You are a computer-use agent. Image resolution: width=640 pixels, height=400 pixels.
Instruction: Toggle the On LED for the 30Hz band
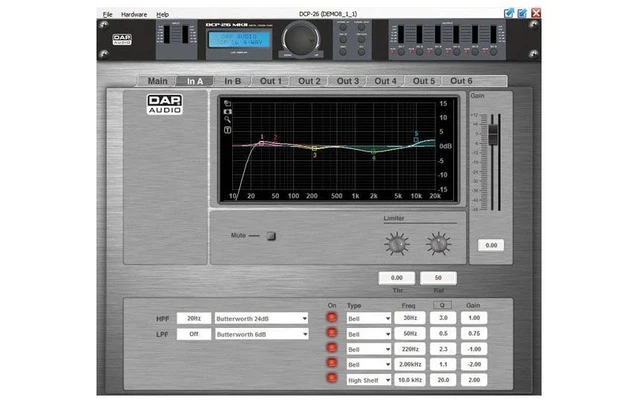[x=331, y=318]
